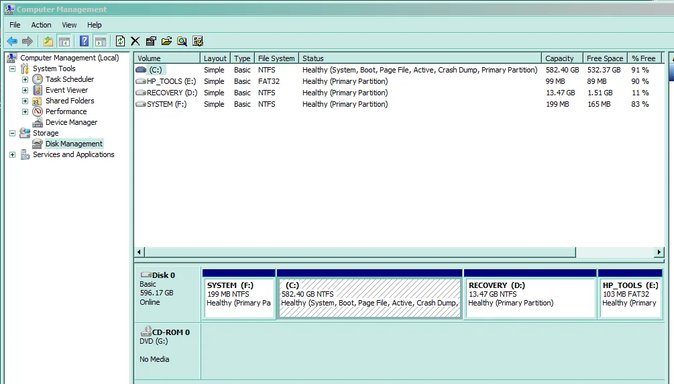Expand the Shared Folders node
674x384 pixels.
click(25, 101)
